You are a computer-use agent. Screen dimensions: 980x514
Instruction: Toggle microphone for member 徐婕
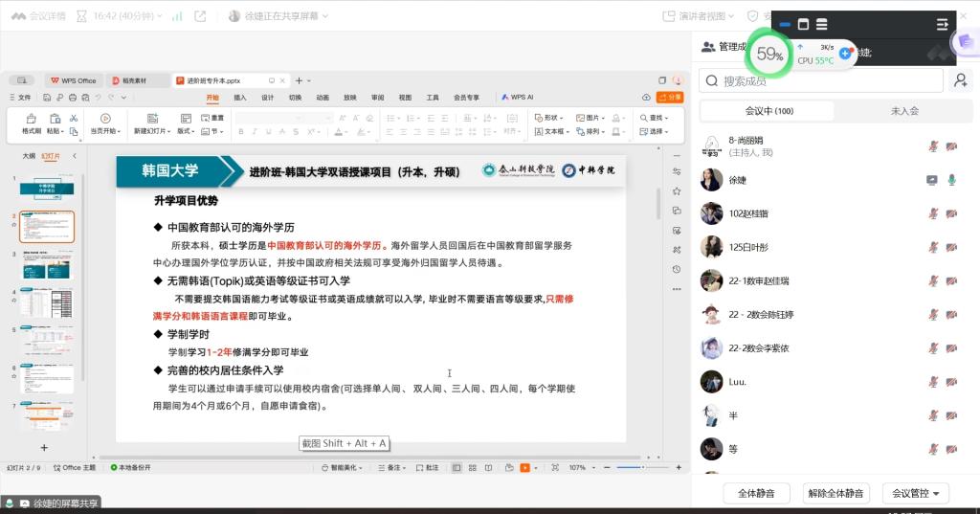click(x=951, y=180)
